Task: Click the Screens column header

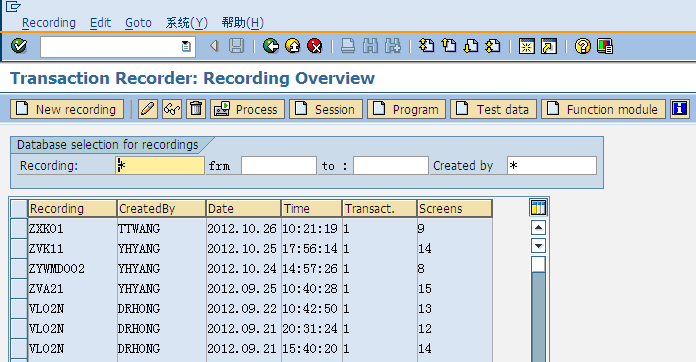Action: click(x=455, y=209)
